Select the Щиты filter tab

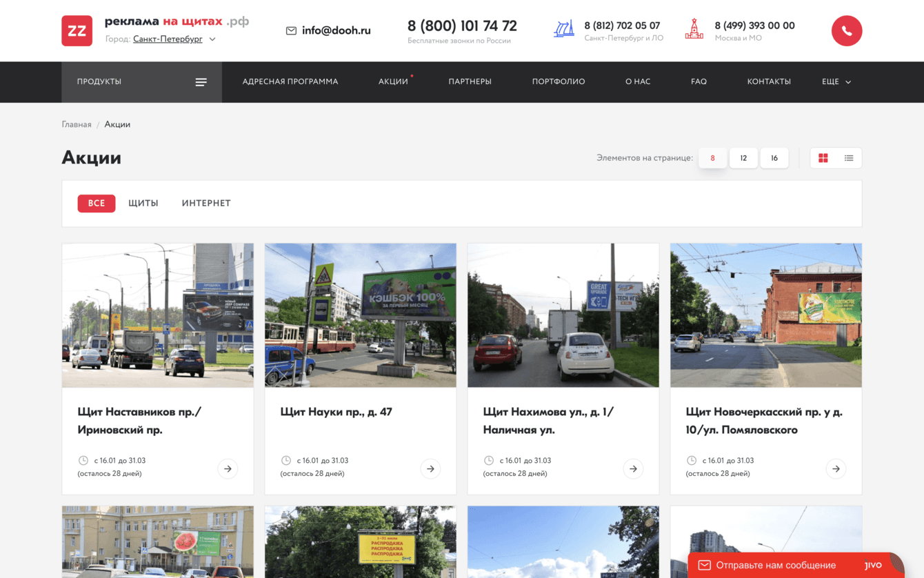pos(143,203)
